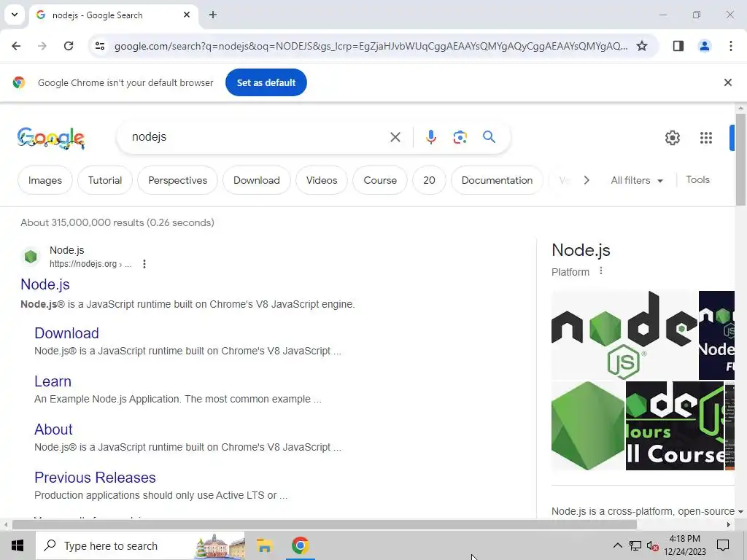Open the large Node.js logo image

pyautogui.click(x=624, y=335)
